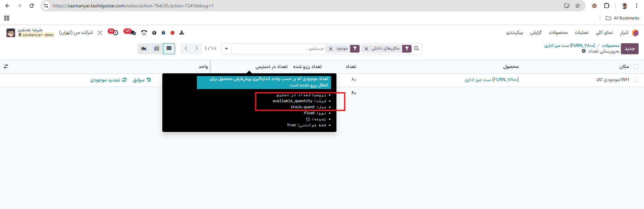
Task: Expand the search options dropdown arrow
Action: [x=226, y=49]
